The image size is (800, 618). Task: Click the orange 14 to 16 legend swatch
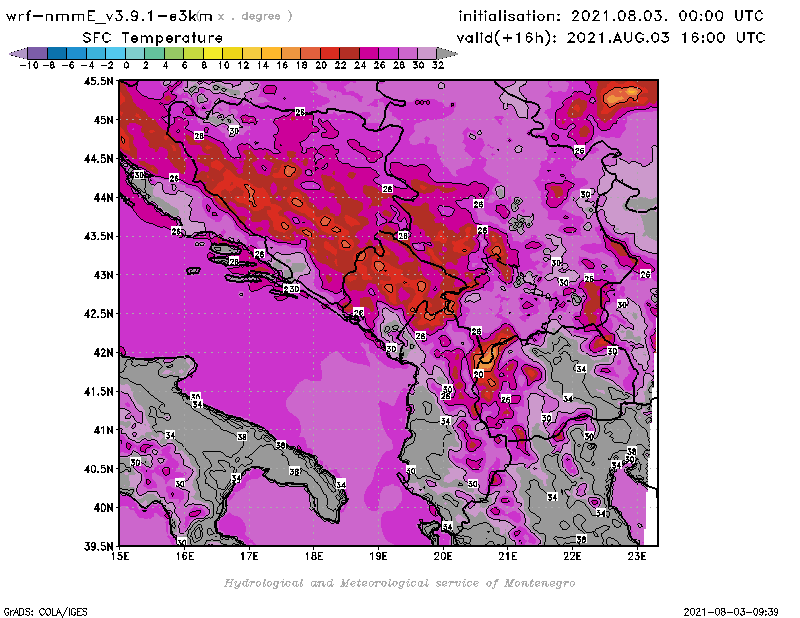click(x=271, y=54)
